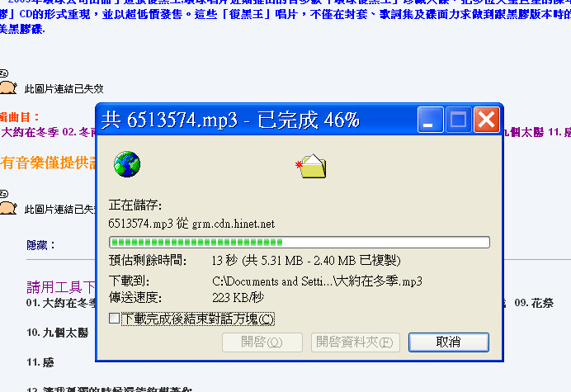Click track 11. 戀 link
571x392 pixels.
[x=40, y=362]
